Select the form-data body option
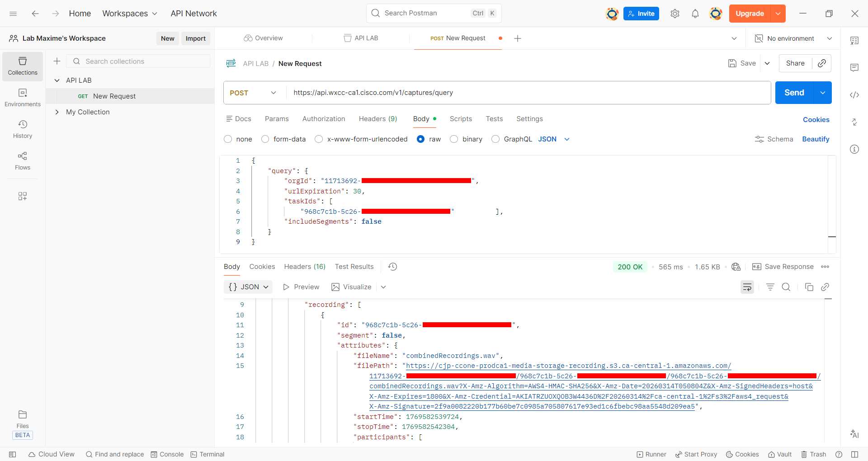The image size is (868, 461). click(x=265, y=139)
